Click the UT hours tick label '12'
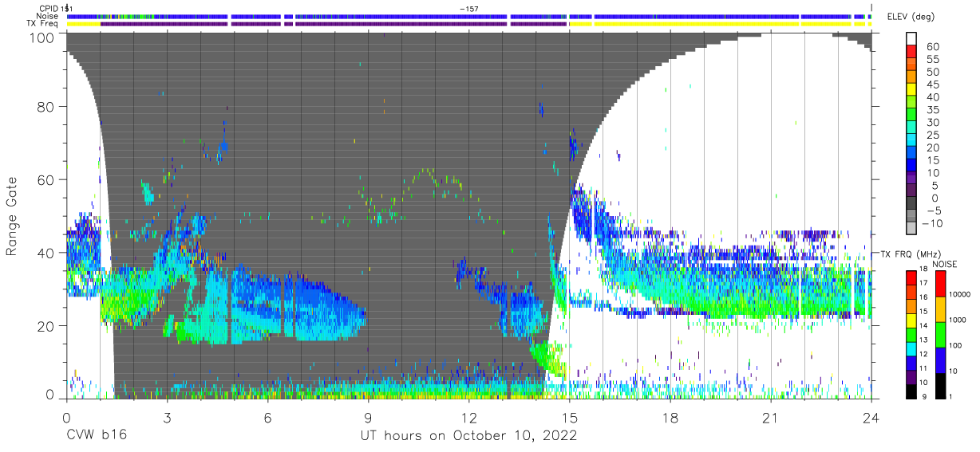Viewport: 980px width, 452px height. click(x=468, y=417)
